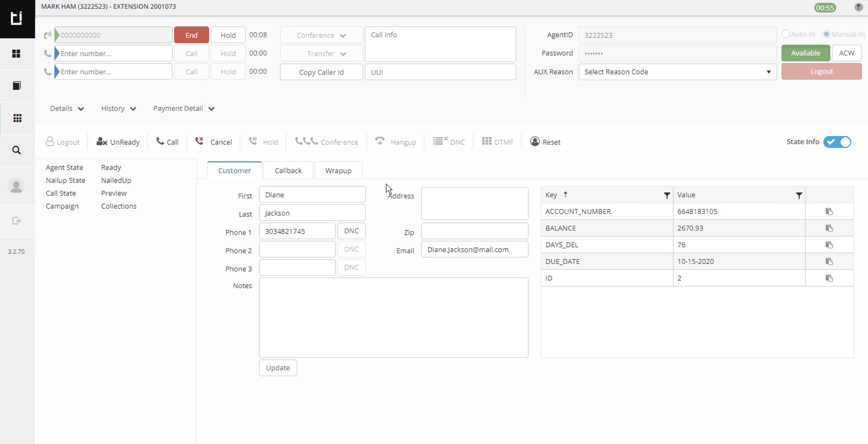Filter the Key column
Viewport: 868px width, 444px height.
[x=667, y=195]
